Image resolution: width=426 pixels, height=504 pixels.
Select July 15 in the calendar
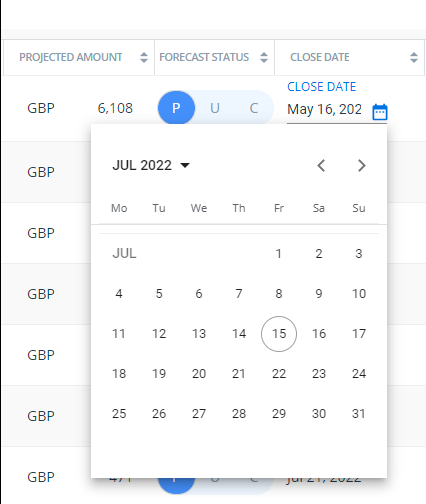click(x=279, y=334)
